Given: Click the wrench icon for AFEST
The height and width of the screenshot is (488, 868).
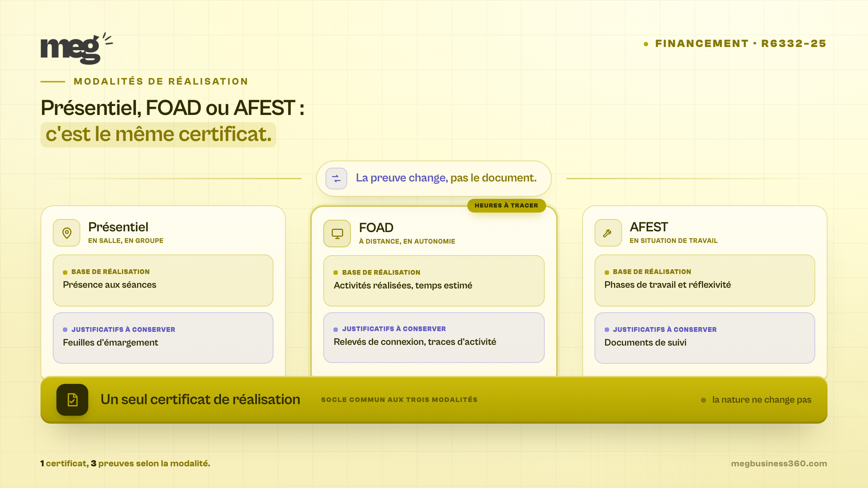Looking at the screenshot, I should 608,233.
